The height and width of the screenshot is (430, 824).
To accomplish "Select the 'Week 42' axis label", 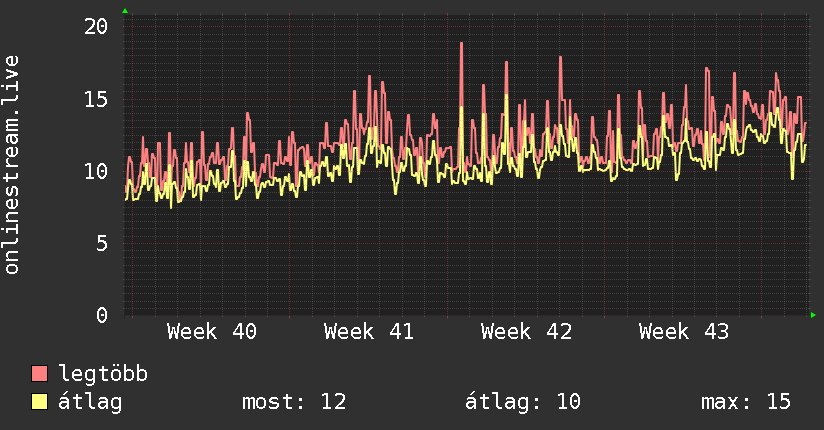I will point(526,332).
